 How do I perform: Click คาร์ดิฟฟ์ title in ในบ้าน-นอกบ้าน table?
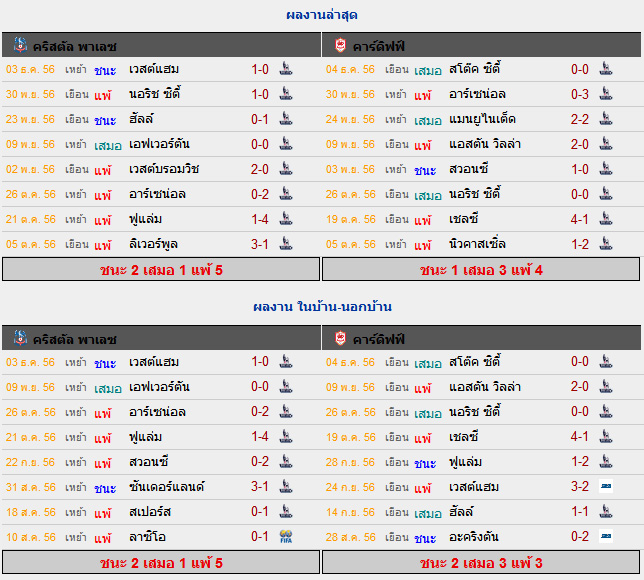379,339
